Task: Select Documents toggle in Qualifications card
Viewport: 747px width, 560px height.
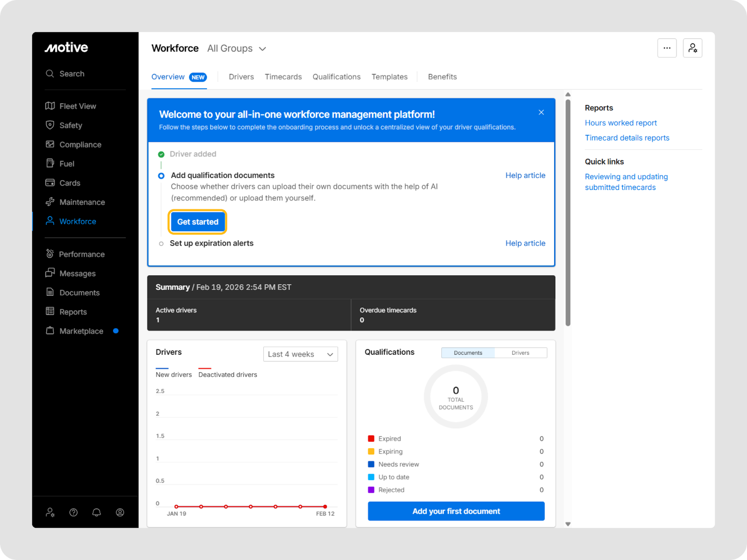Action: click(x=468, y=353)
